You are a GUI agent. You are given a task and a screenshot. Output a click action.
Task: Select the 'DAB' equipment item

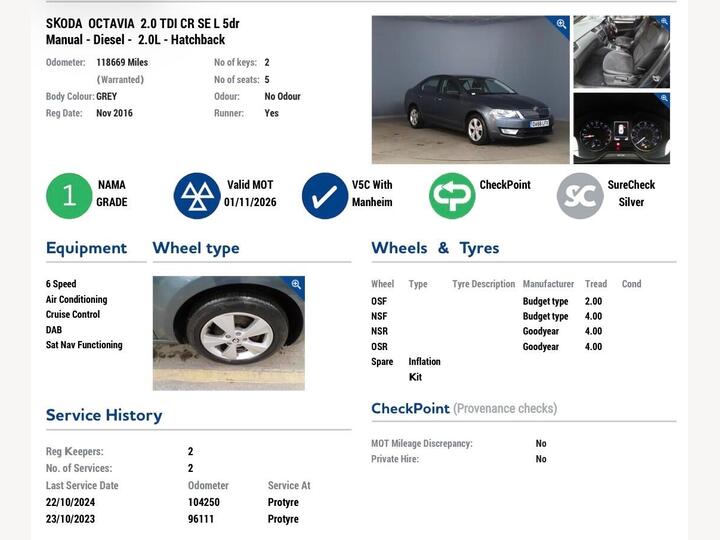click(x=54, y=330)
